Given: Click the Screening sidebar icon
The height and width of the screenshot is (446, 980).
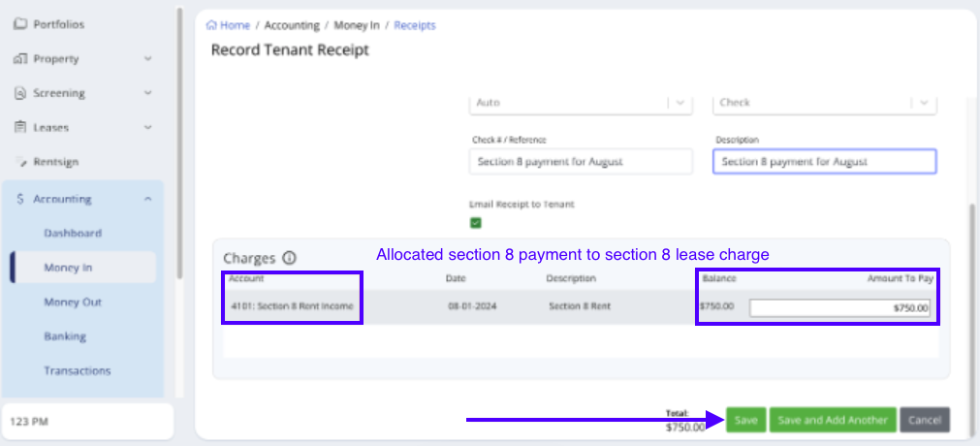Looking at the screenshot, I should click(19, 93).
